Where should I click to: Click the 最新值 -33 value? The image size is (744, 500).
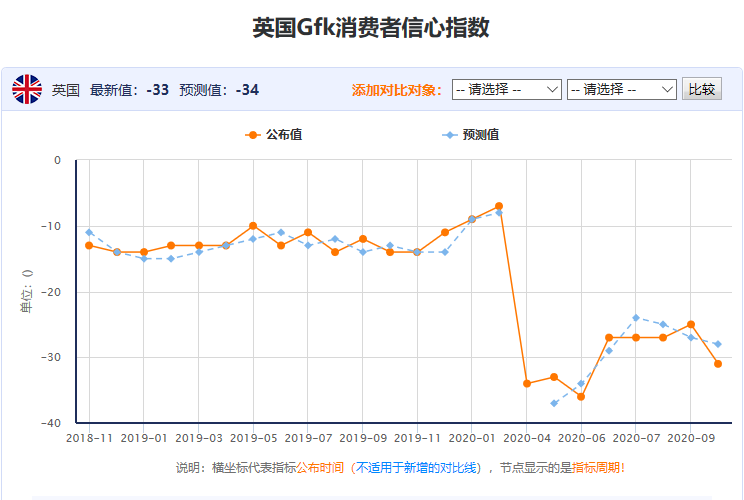coord(158,90)
